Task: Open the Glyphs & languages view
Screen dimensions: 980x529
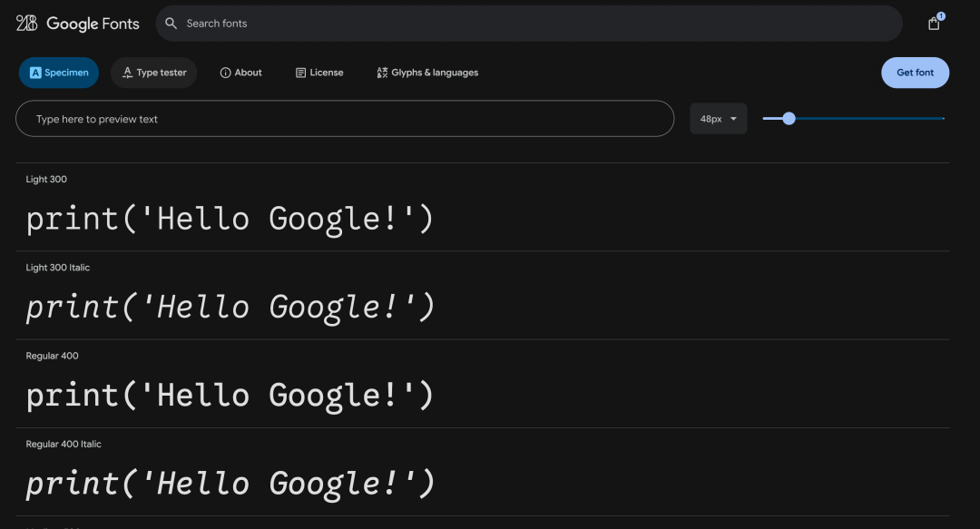Action: [426, 73]
